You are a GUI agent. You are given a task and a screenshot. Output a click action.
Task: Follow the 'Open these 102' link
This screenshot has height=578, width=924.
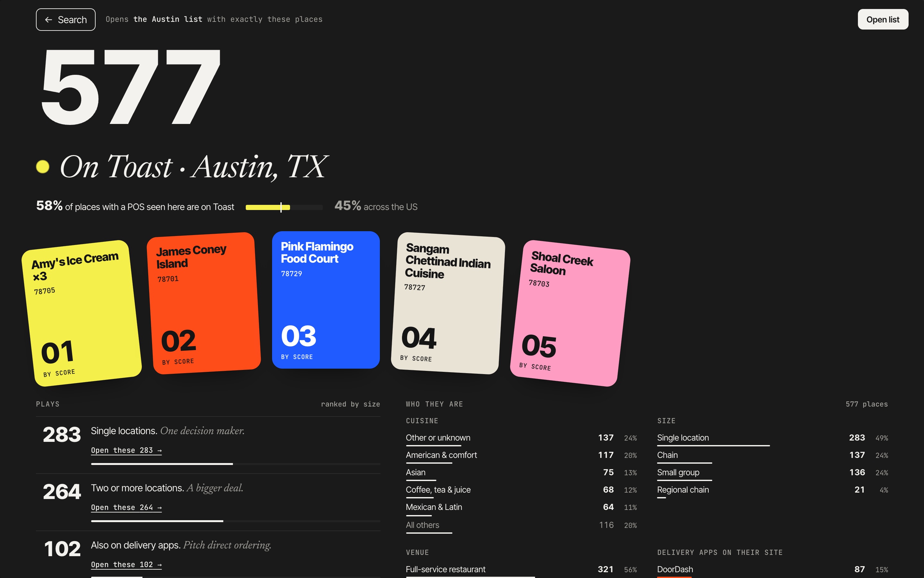coord(126,565)
